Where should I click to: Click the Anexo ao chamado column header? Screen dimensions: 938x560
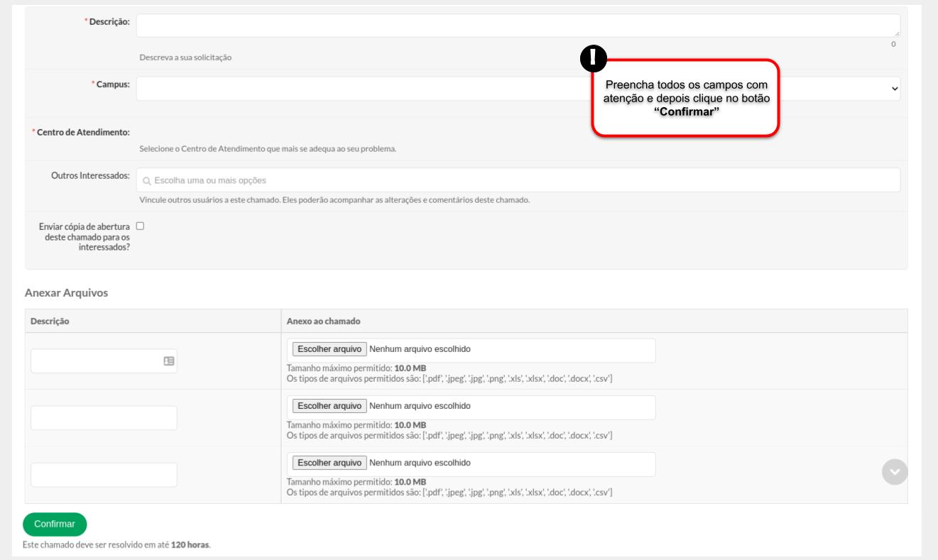(x=323, y=321)
